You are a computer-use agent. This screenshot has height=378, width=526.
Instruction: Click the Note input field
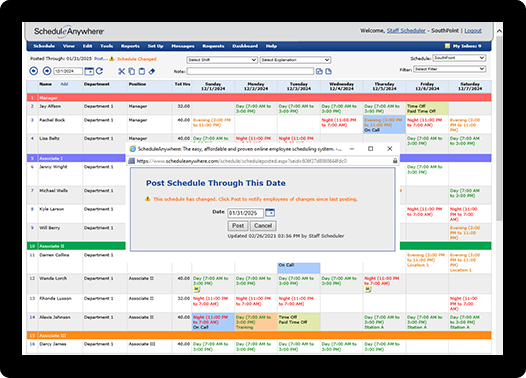(x=250, y=71)
